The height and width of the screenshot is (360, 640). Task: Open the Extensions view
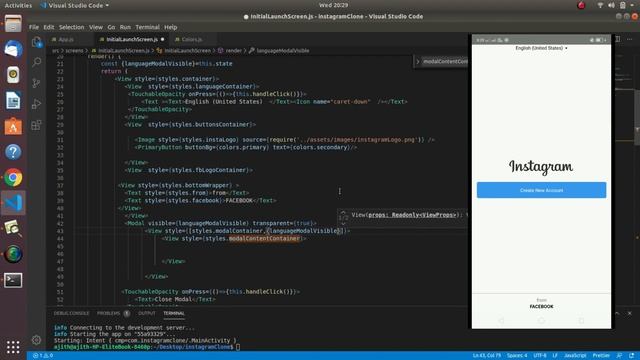[36, 124]
